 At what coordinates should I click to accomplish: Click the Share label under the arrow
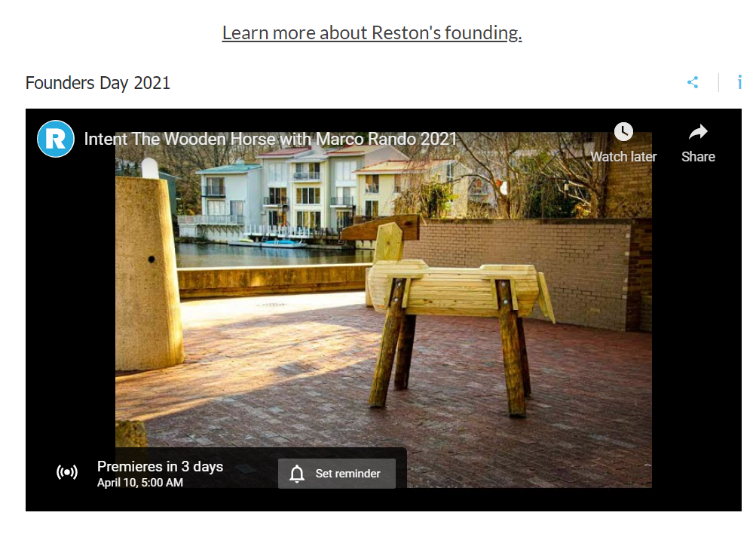[x=698, y=157]
